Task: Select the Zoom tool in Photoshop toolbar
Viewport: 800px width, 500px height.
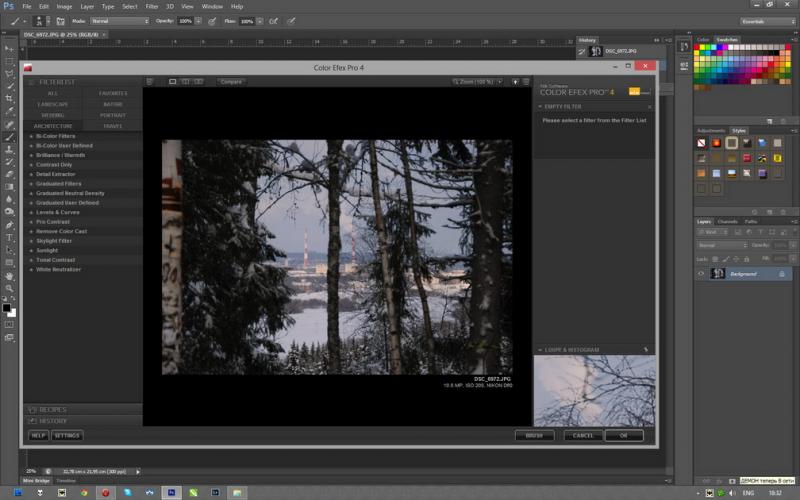Action: coord(9,289)
